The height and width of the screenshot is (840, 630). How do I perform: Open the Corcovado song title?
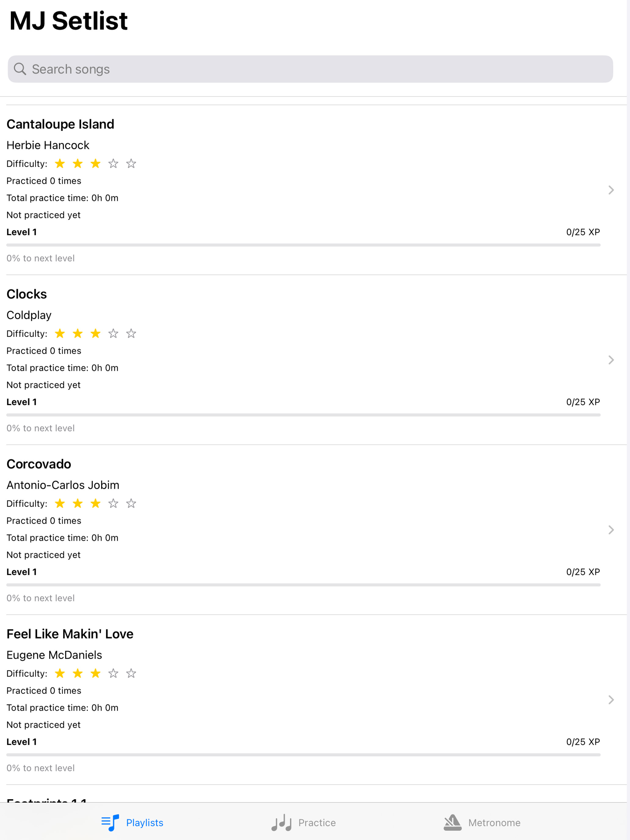pos(39,464)
